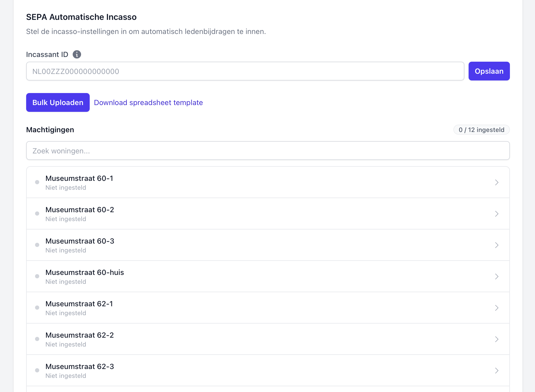This screenshot has height=392, width=535.
Task: Open the Museumstraat 62-3 entry
Action: click(x=268, y=371)
